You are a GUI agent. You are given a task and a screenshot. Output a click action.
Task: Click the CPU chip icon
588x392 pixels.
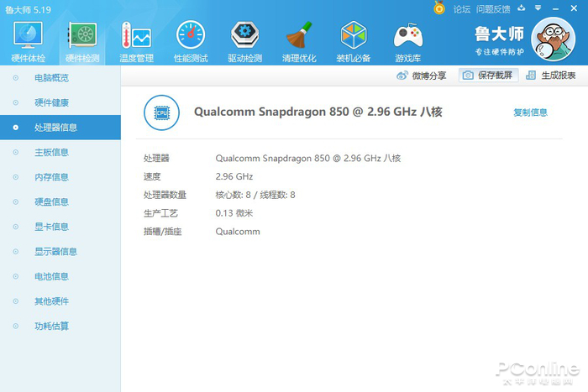(161, 112)
